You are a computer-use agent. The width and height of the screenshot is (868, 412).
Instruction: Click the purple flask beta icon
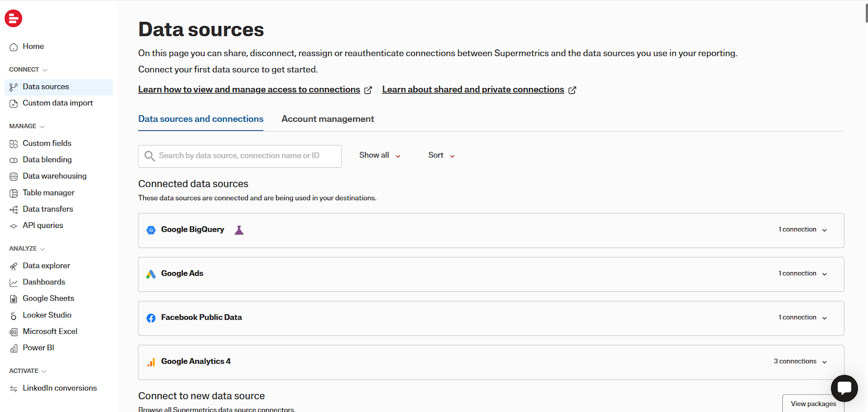coord(239,230)
